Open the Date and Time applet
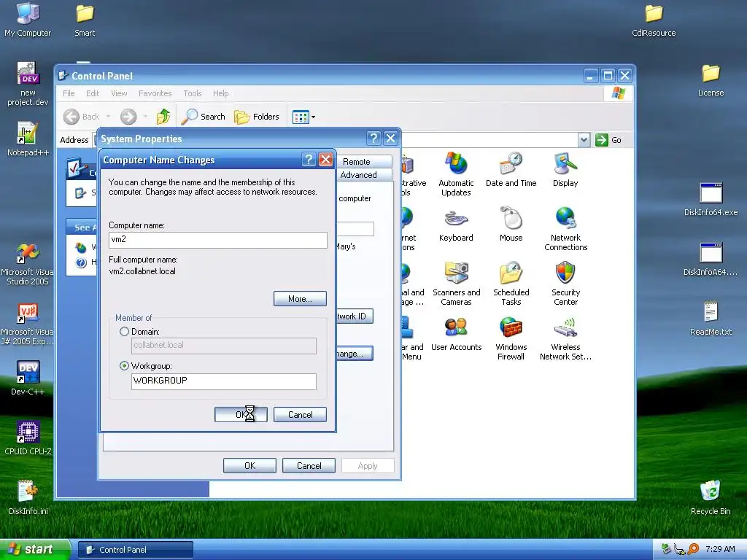Image resolution: width=747 pixels, height=560 pixels. (511, 169)
